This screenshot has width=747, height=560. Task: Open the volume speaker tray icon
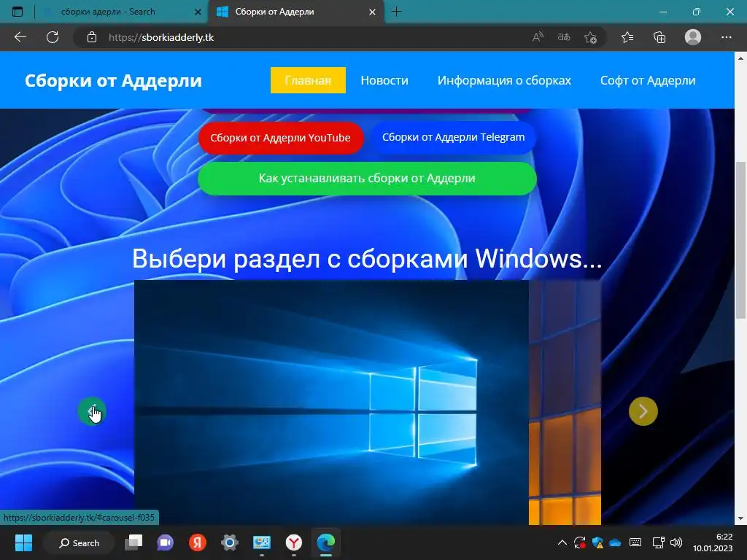coord(676,542)
